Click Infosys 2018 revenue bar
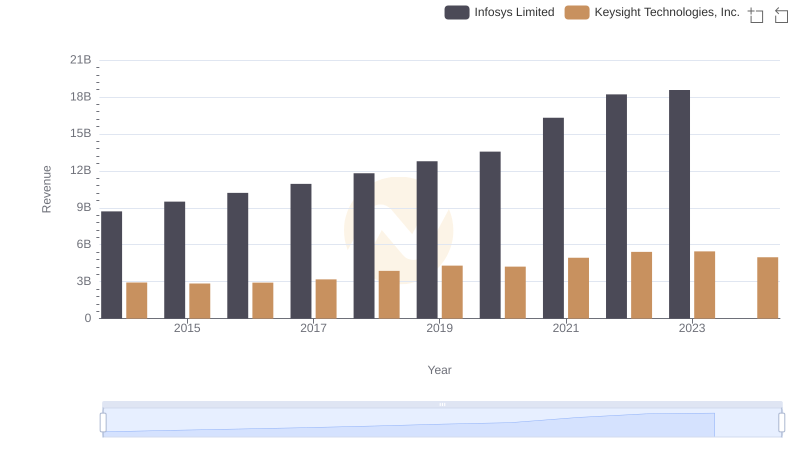The width and height of the screenshot is (800, 461). [x=364, y=246]
